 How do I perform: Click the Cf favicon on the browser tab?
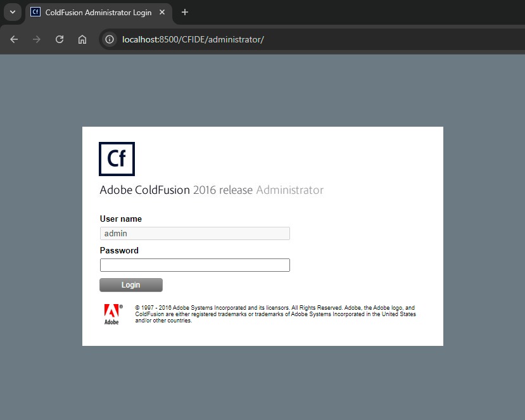(x=35, y=12)
